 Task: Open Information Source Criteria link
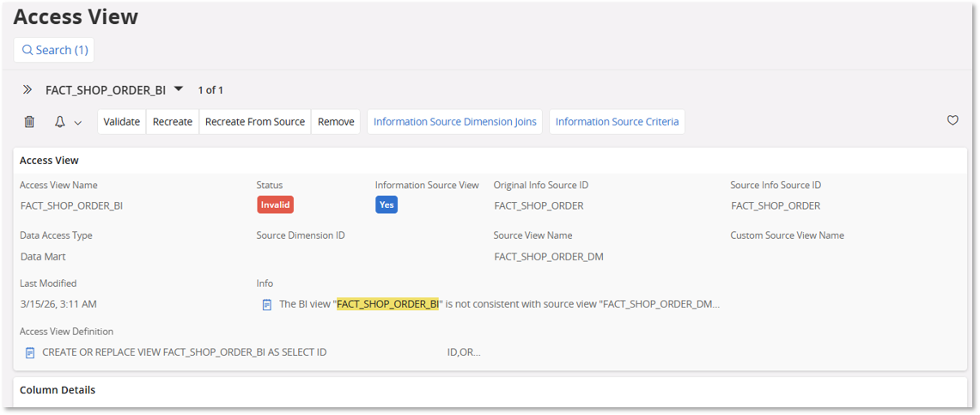point(617,122)
